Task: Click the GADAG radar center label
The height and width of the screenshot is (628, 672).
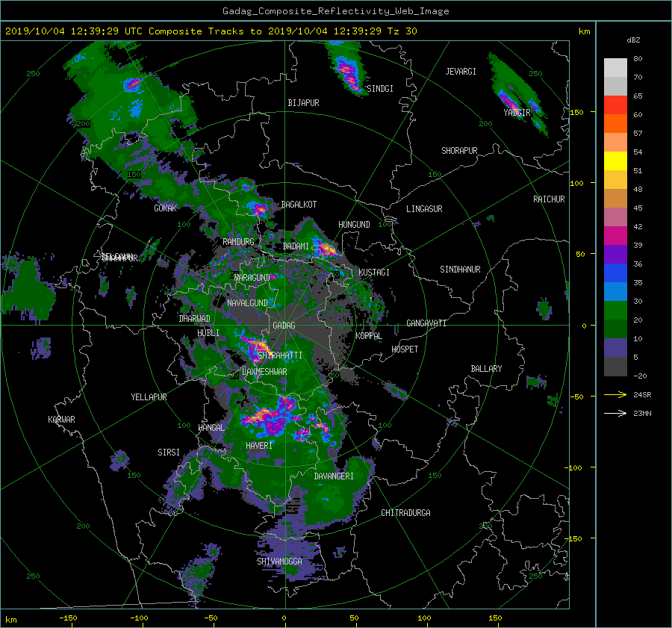Action: pyautogui.click(x=284, y=326)
